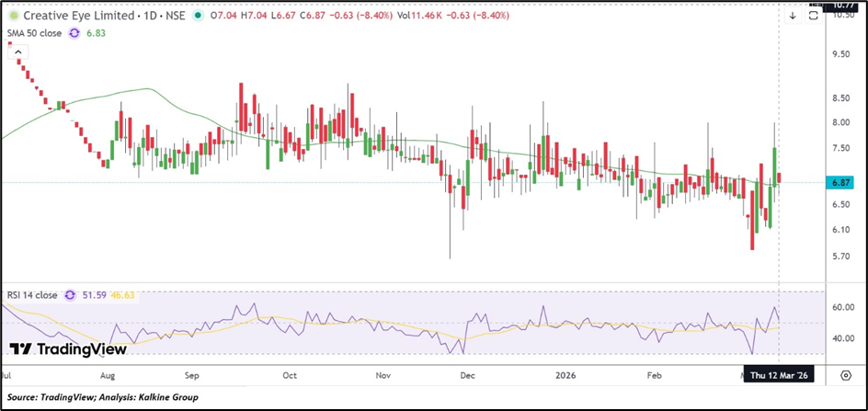Click the Thu 12 Mar '26 date label
This screenshot has height=411, width=868.
780,376
